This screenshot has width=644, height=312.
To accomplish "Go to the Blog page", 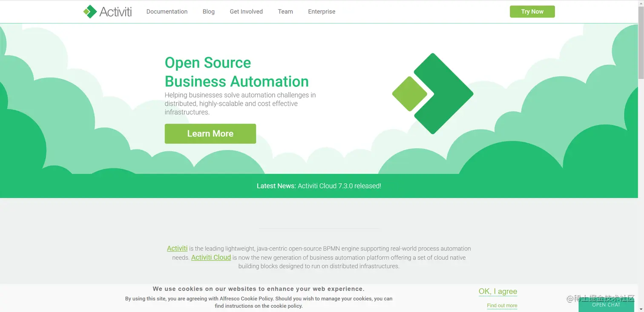I will click(x=209, y=12).
